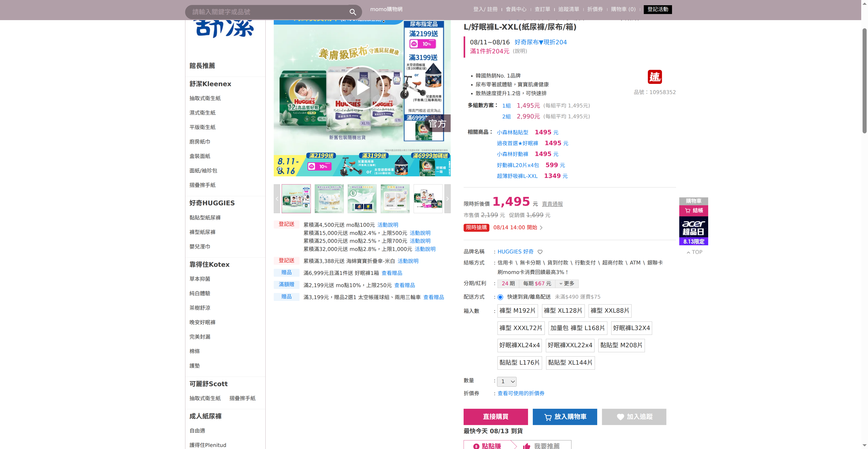Show next product thumbnails arrow
Image resolution: width=868 pixels, height=449 pixels.
[x=448, y=199]
